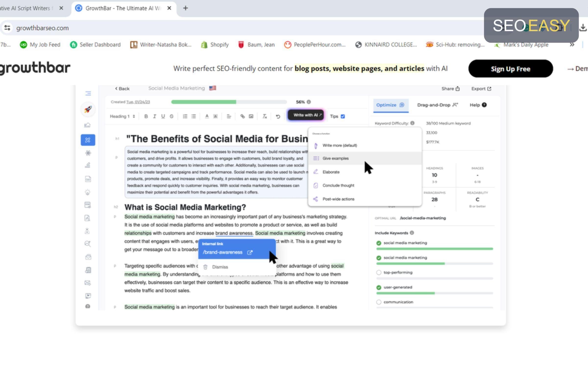Select the highlighted blue editor sidebar icon
Image resolution: width=588 pixels, height=368 pixels.
click(x=88, y=140)
